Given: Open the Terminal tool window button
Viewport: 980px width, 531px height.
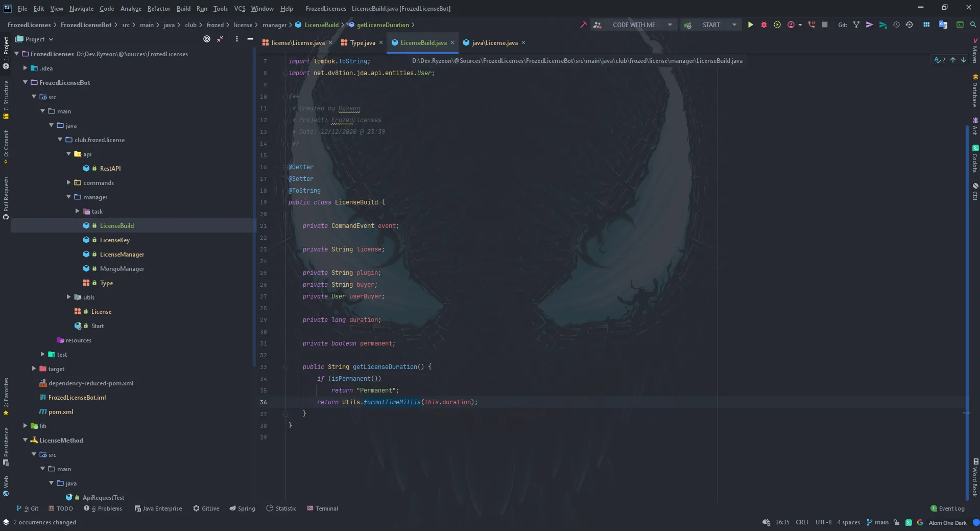Looking at the screenshot, I should coord(323,509).
